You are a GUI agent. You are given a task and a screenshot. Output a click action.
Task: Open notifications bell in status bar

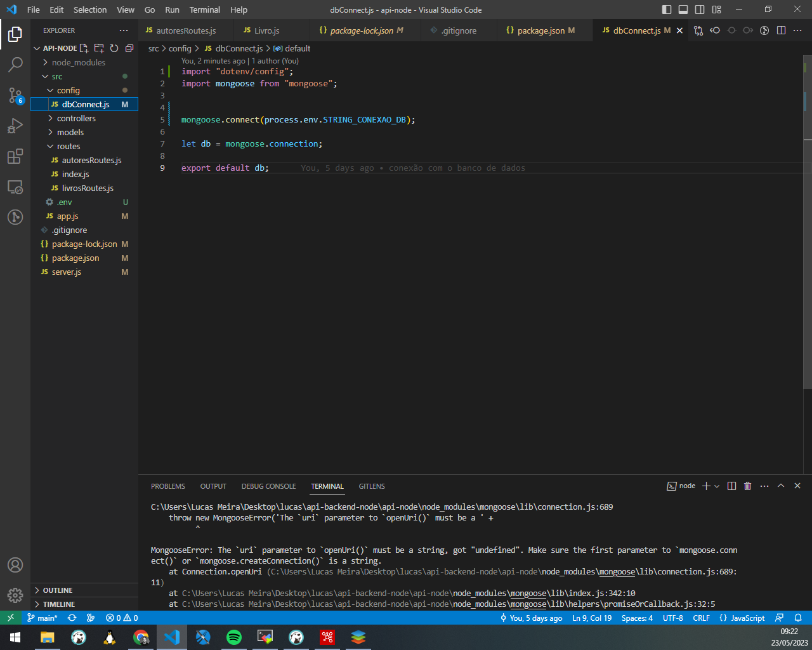[799, 618]
